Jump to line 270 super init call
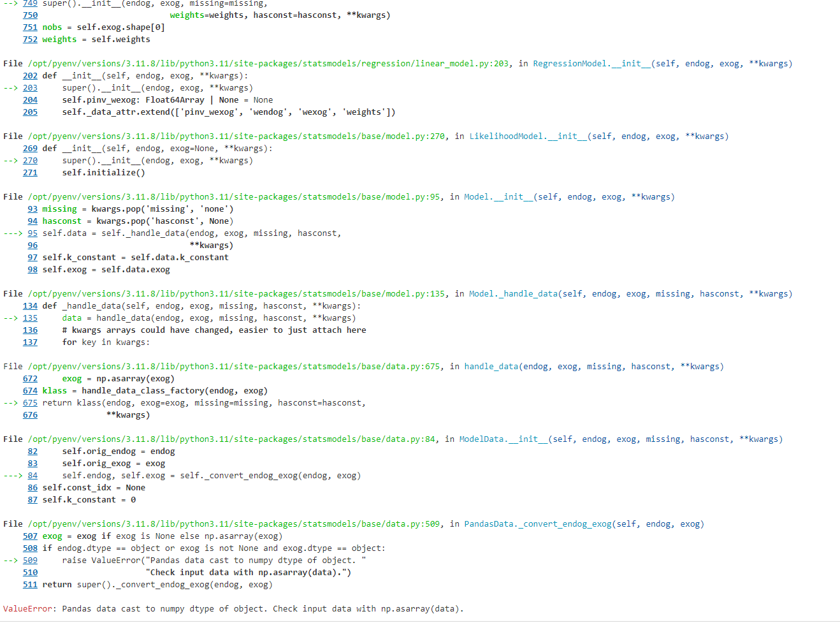 (30, 161)
